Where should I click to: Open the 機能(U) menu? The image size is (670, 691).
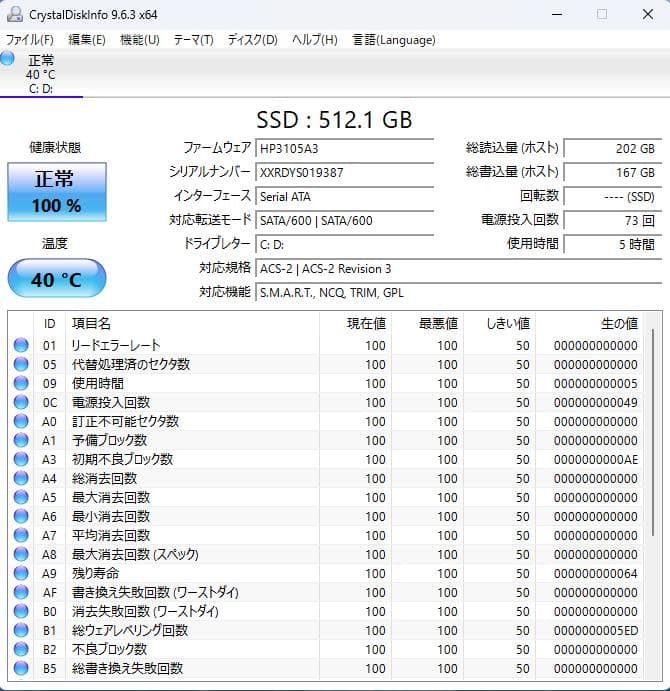[140, 40]
